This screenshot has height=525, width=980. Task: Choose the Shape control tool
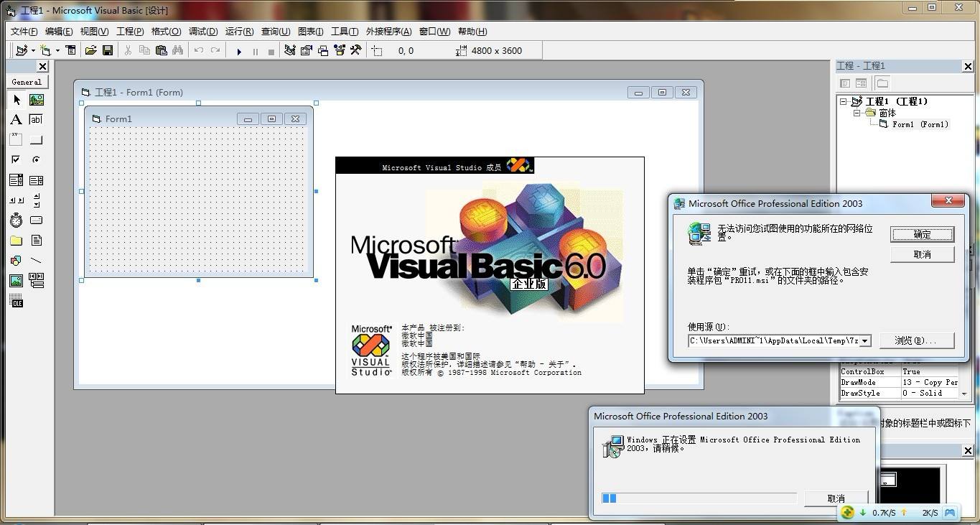pos(16,260)
